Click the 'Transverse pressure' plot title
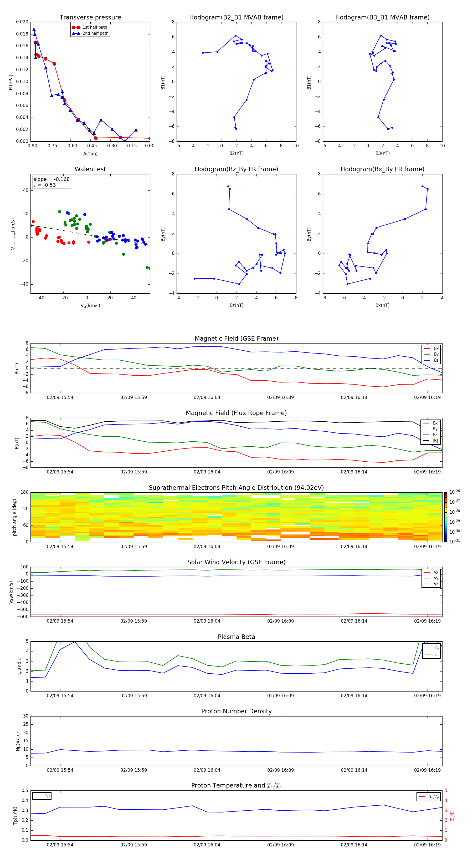 click(x=90, y=18)
